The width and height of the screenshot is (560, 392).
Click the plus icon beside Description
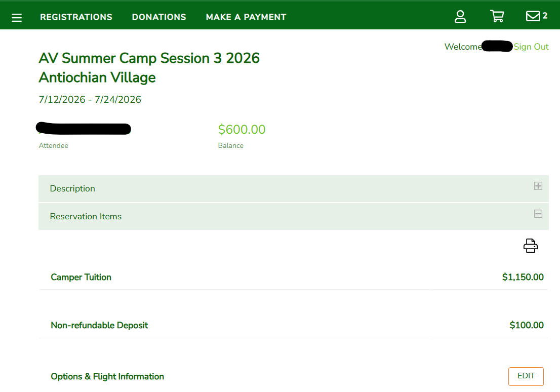[x=538, y=186]
